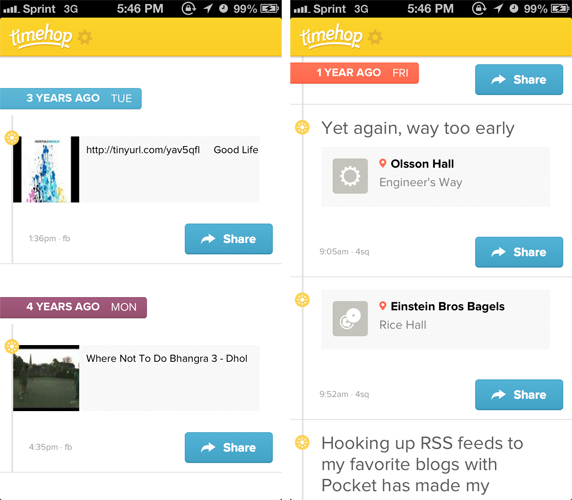This screenshot has height=500, width=572.
Task: Select the 4 YEARS AGO MON label
Action: pyautogui.click(x=73, y=307)
